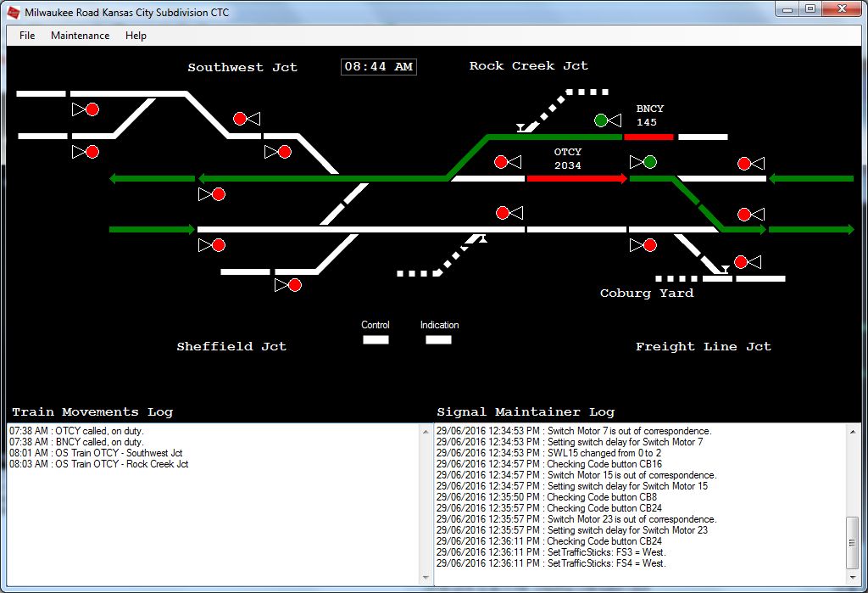This screenshot has width=868, height=593.
Task: Click down arrow of Train Movements Log scrollbar
Action: [426, 578]
